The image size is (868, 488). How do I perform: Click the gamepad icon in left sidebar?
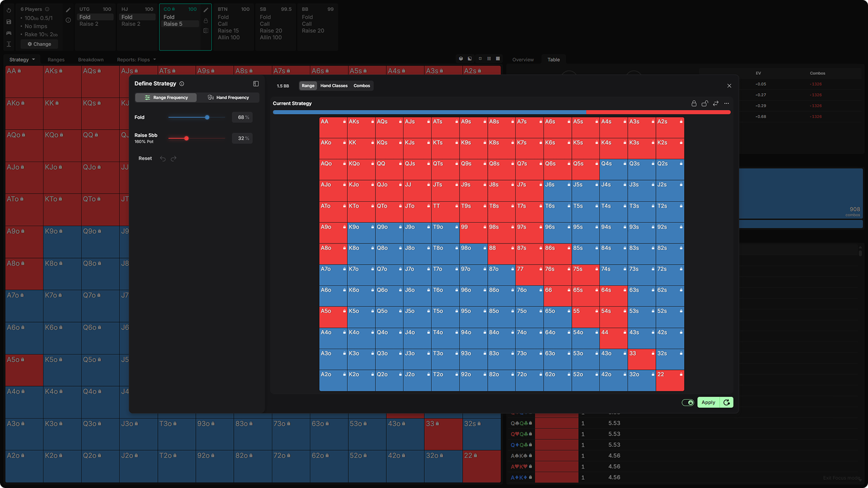(x=9, y=33)
